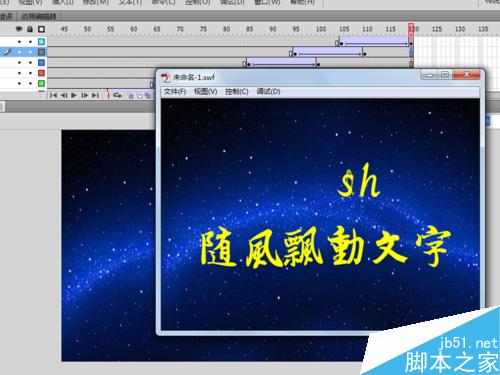This screenshot has width=500, height=375.
Task: Select the cyan layer tween span starting at frame 105
Action: click(x=374, y=42)
